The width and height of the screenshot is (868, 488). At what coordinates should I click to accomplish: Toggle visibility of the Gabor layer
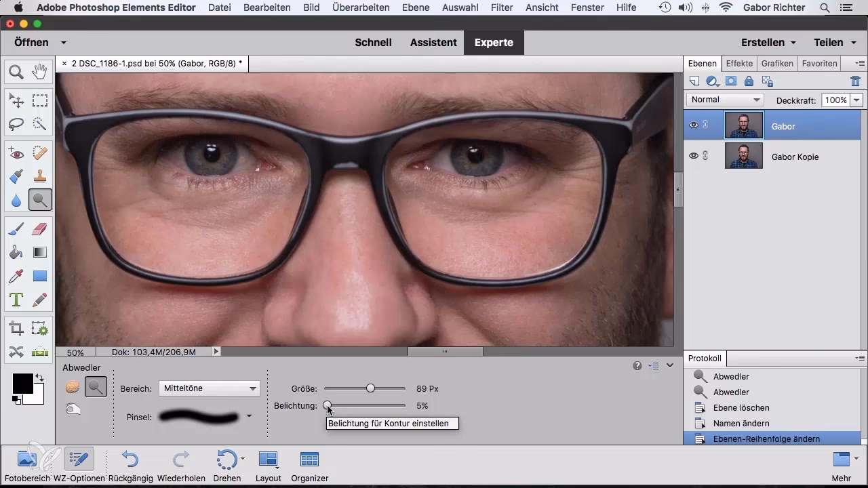click(x=694, y=125)
